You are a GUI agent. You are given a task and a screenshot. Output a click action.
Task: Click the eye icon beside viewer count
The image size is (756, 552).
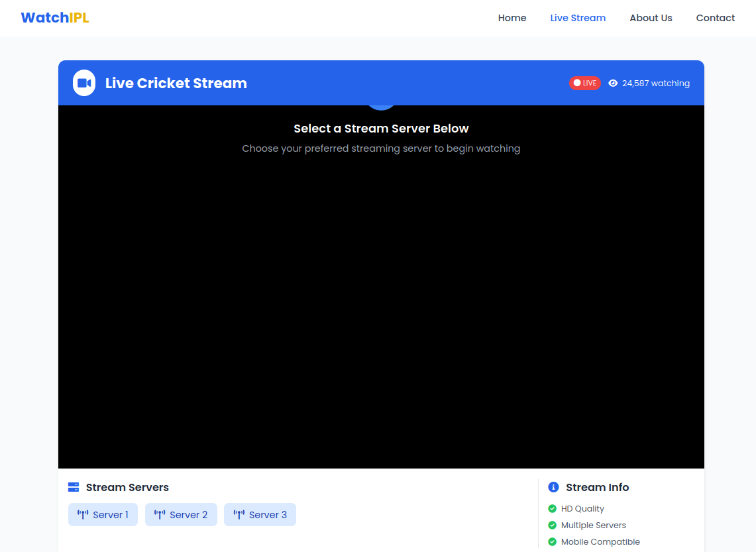[x=613, y=83]
